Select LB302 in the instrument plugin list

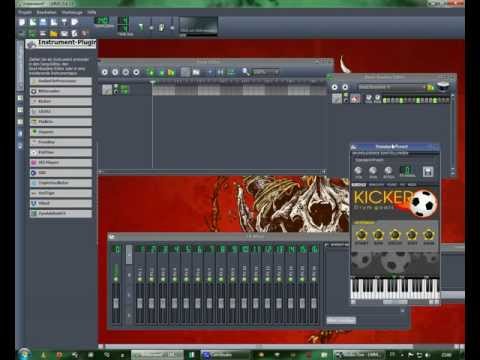click(61, 111)
